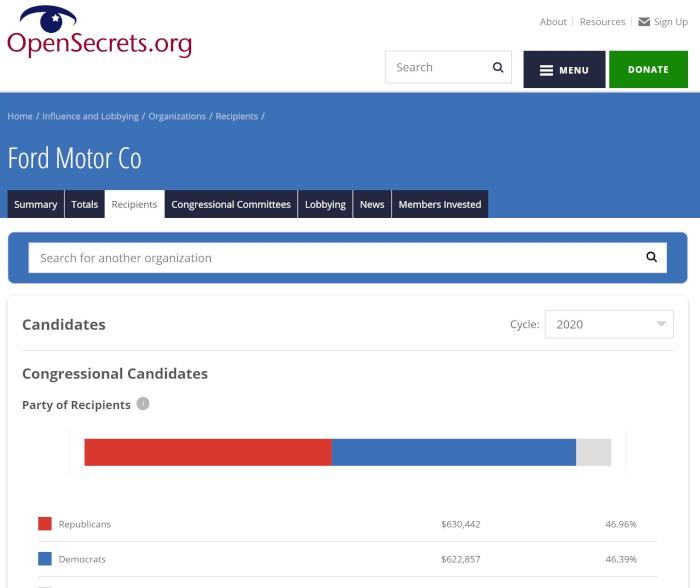The image size is (700, 588).
Task: Click the Party of Recipients info icon
Action: pyautogui.click(x=143, y=404)
